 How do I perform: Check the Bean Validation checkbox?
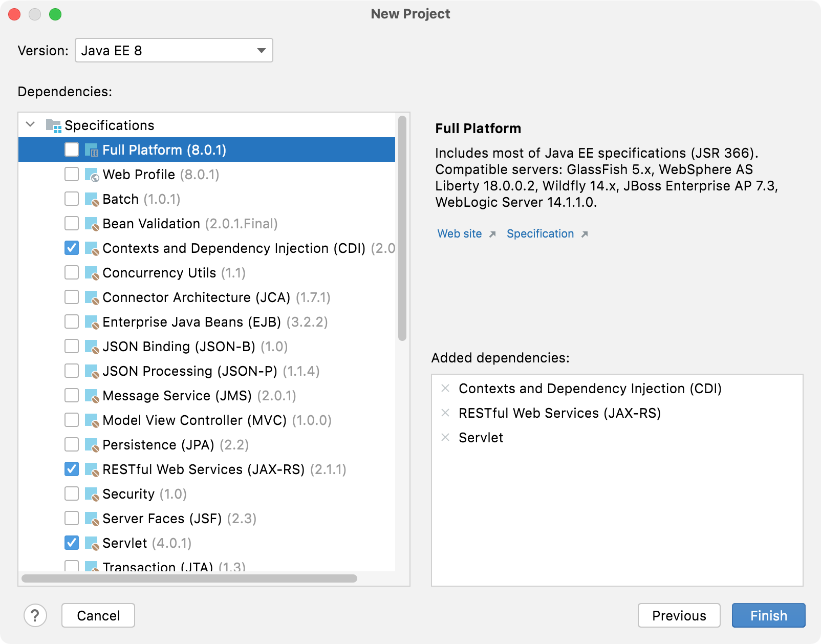tap(71, 224)
